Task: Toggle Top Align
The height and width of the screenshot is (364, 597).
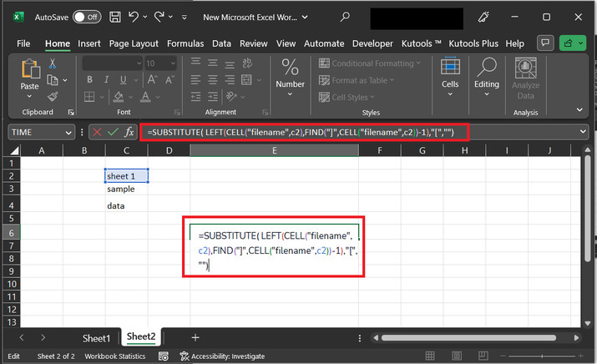Action: click(195, 63)
